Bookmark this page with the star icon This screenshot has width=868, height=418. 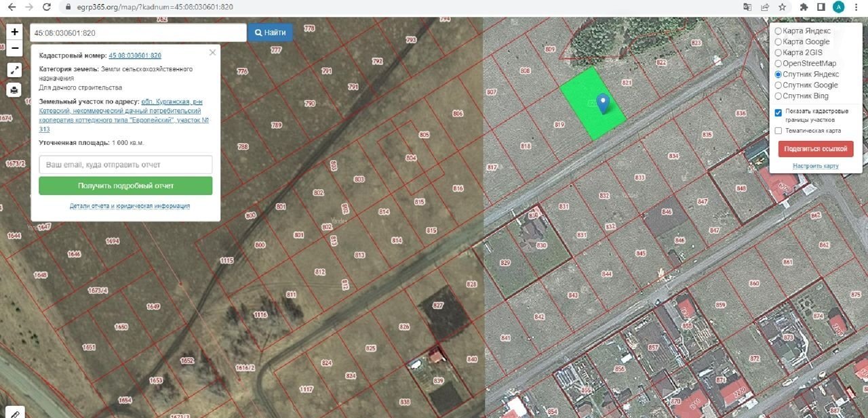coord(783,7)
